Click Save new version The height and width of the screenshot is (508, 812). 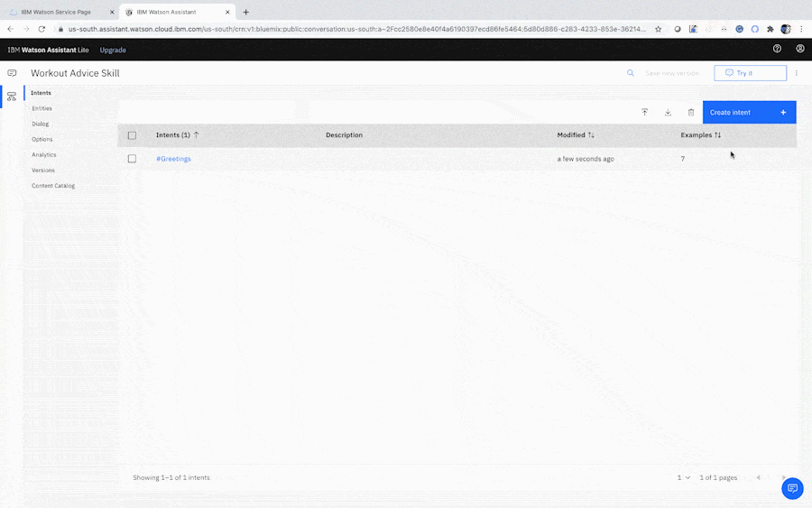point(672,73)
